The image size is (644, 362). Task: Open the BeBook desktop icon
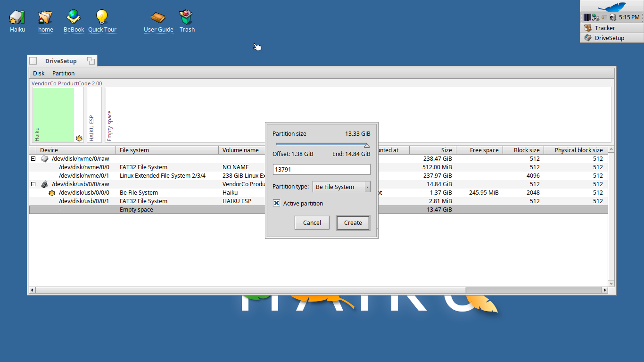tap(74, 17)
